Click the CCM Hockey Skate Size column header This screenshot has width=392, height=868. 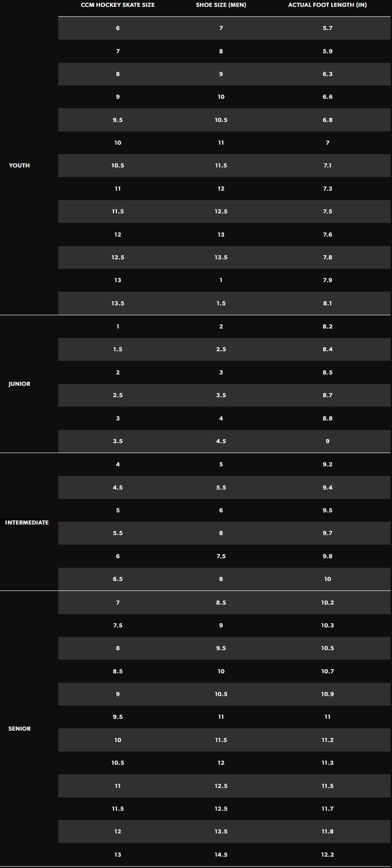point(117,5)
